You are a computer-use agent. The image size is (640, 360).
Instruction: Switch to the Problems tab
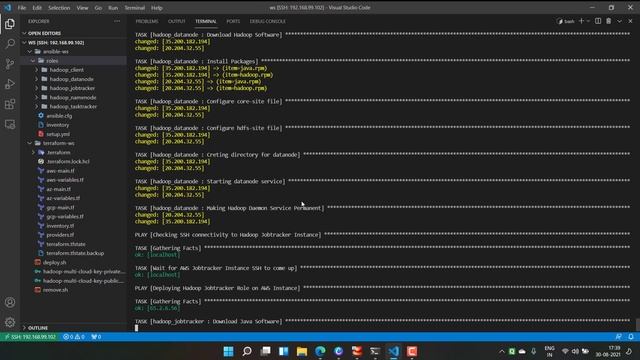pos(147,21)
